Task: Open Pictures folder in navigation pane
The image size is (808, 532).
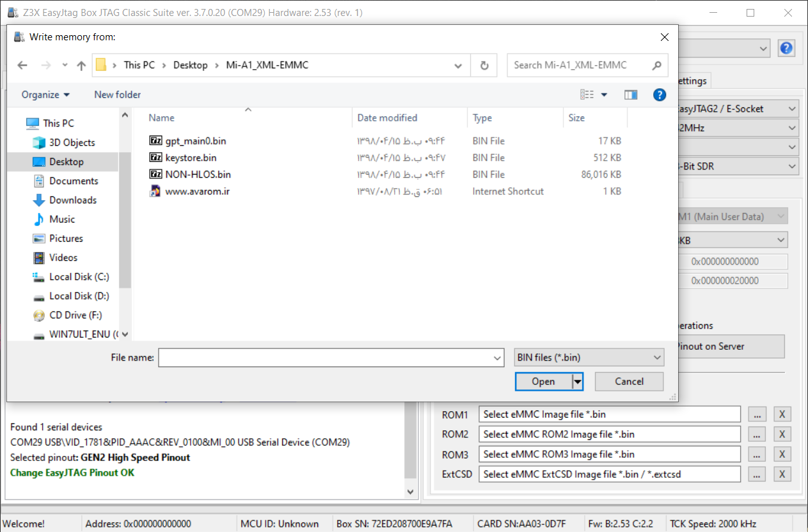Action: 66,239
